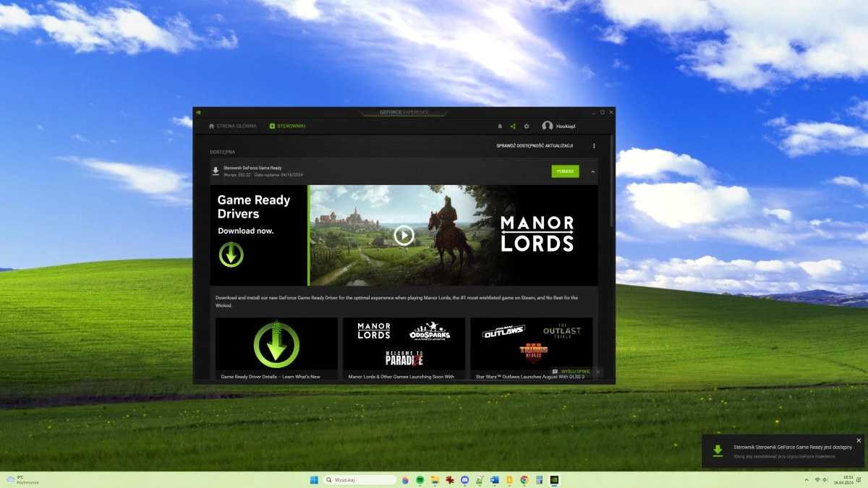868x488 pixels.
Task: Open Discord from the taskbar
Action: (x=464, y=479)
